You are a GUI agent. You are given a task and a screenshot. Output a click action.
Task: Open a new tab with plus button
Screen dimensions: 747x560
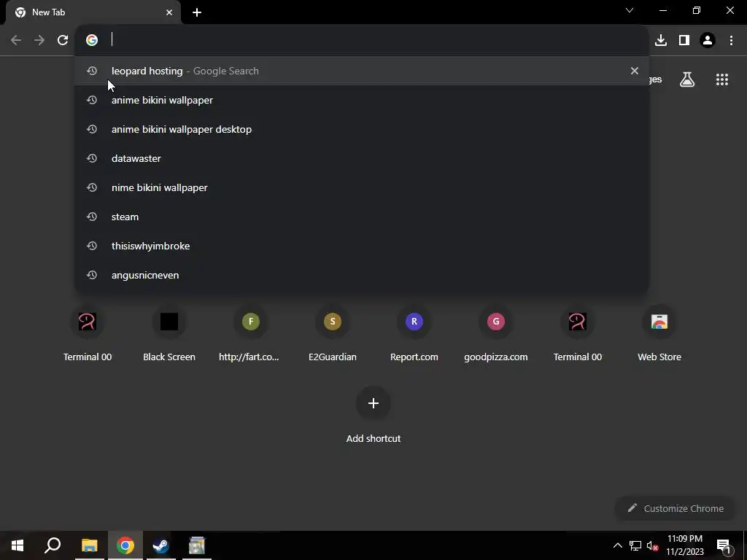point(197,12)
